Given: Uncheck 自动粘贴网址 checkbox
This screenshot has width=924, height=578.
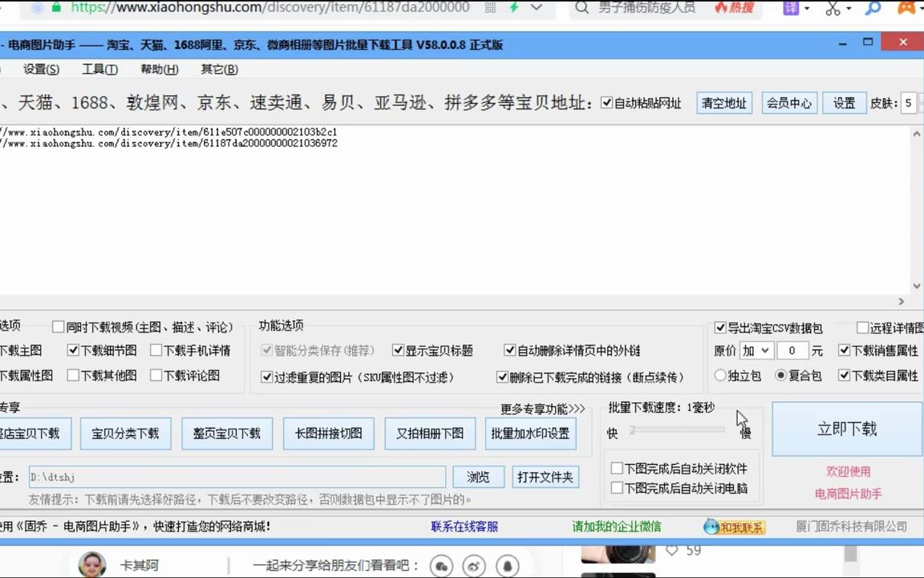Looking at the screenshot, I should 608,102.
